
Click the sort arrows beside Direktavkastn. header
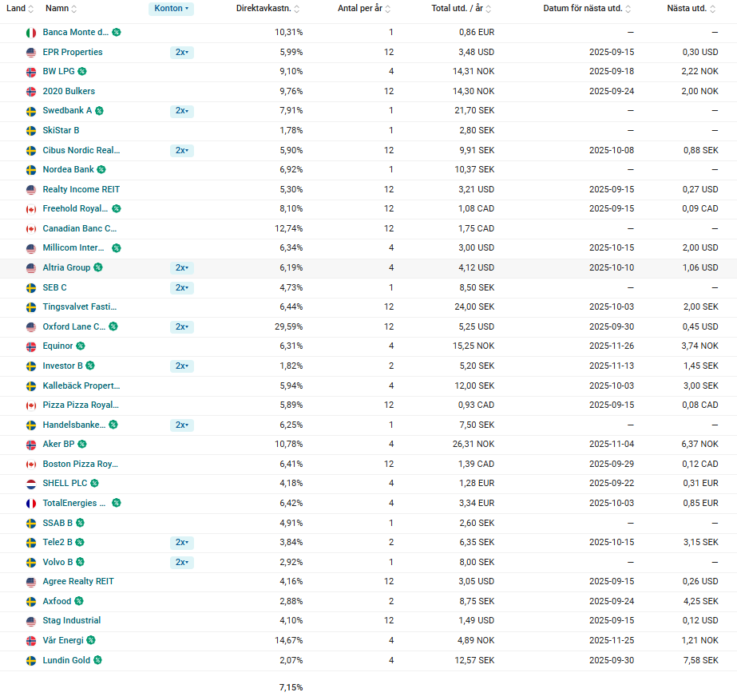point(297,9)
